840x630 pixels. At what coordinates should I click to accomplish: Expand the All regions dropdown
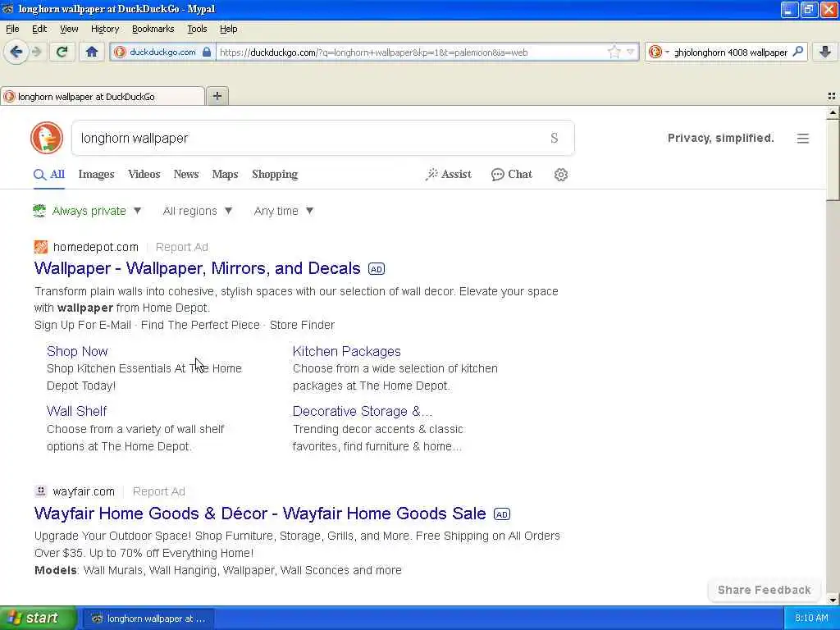198,211
